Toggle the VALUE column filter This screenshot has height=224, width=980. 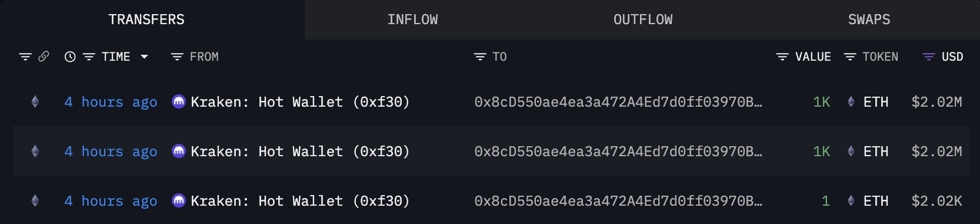pos(782,57)
